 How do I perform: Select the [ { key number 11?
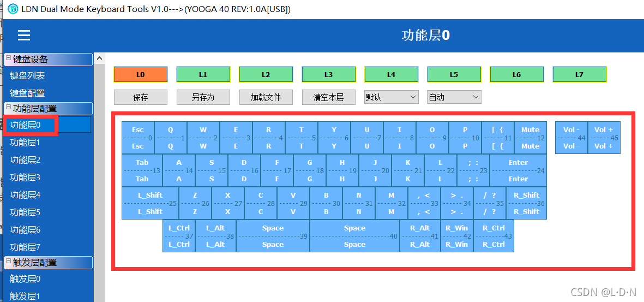tap(498, 138)
